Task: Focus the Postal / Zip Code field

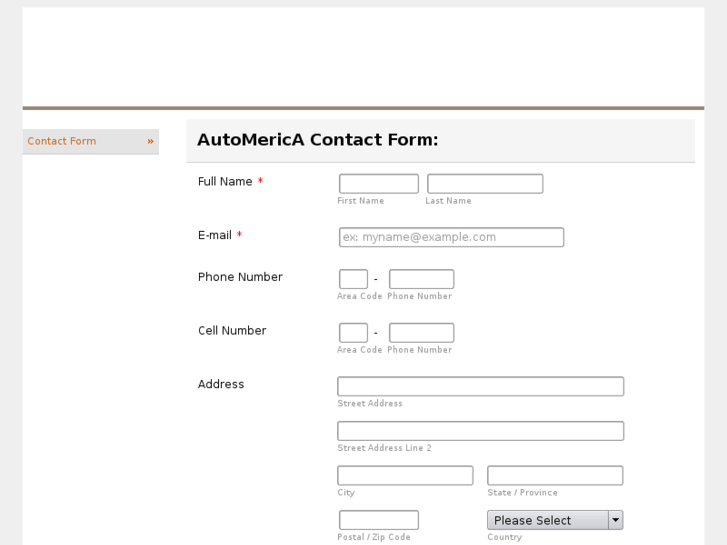Action: click(x=378, y=520)
